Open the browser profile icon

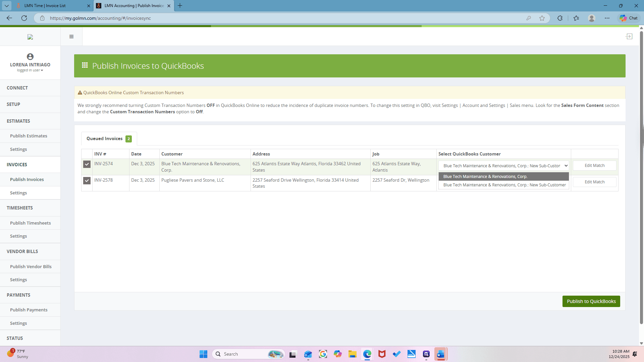(592, 18)
